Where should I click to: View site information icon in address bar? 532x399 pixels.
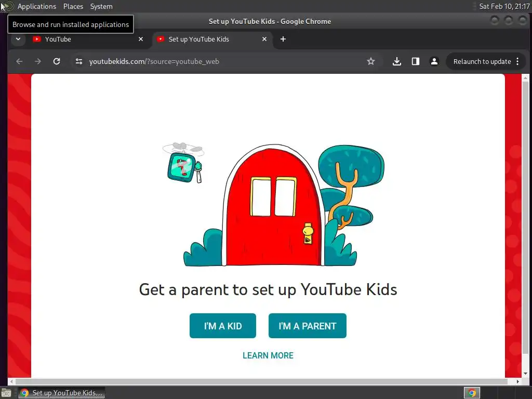pos(79,61)
